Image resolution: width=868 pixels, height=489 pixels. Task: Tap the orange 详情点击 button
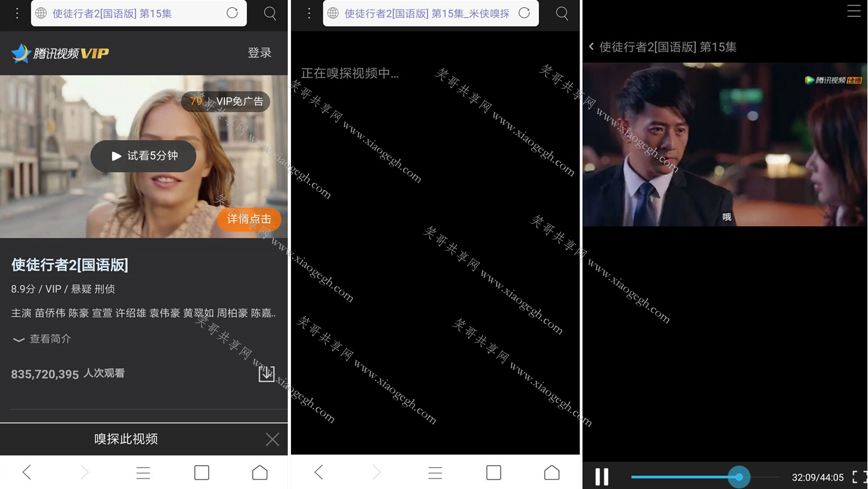pyautogui.click(x=249, y=219)
